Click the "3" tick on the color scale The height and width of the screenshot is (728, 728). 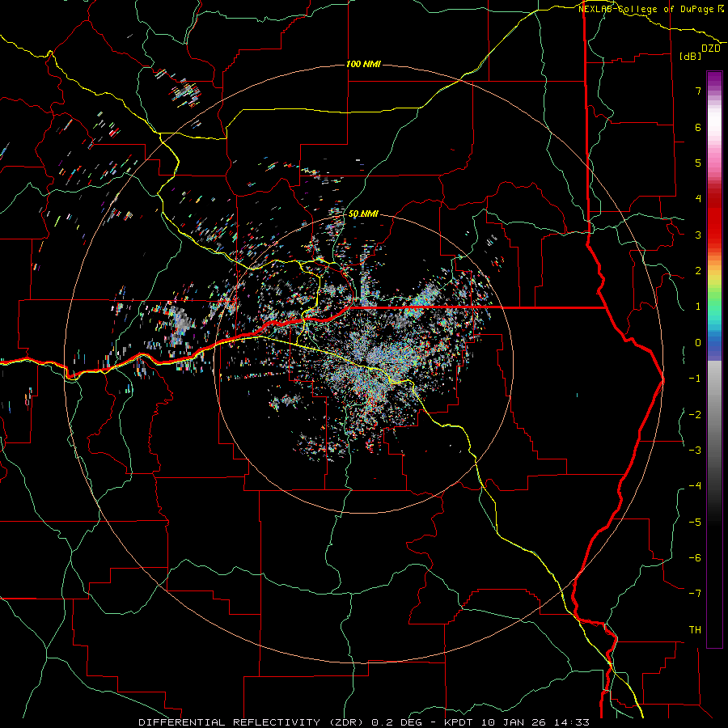coord(698,235)
